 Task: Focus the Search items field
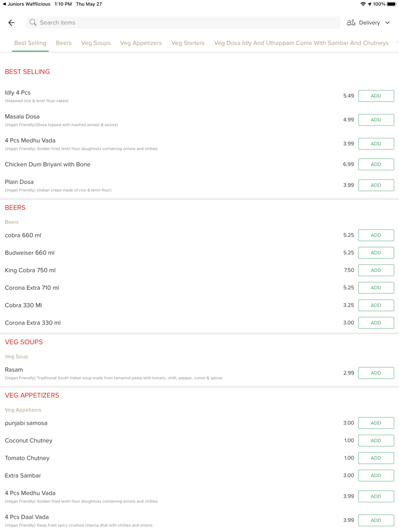(182, 23)
